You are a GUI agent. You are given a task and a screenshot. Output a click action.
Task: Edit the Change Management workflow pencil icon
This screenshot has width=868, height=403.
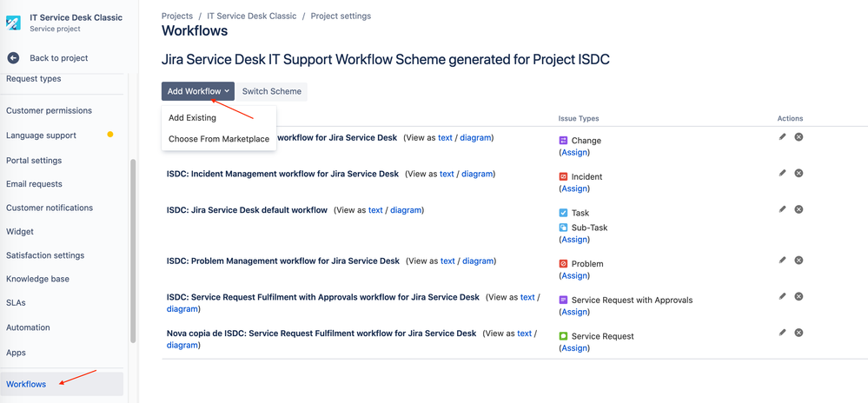click(x=782, y=136)
